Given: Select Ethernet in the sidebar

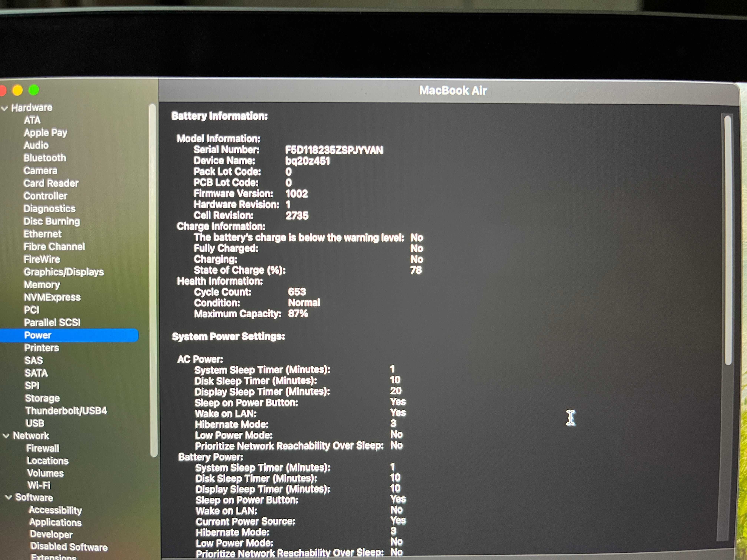Looking at the screenshot, I should [x=43, y=234].
